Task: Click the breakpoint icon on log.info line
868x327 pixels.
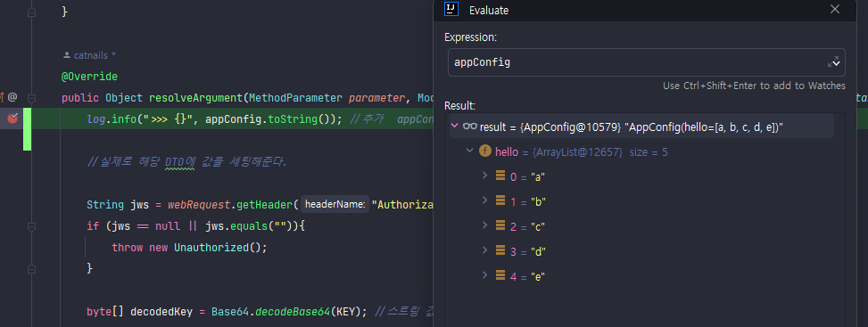Action: [12, 118]
